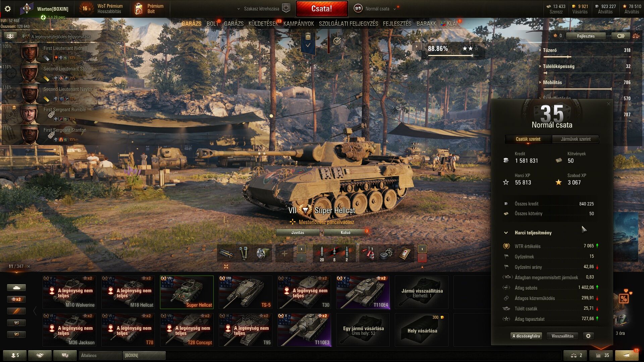Open the binocular telescope equipment slot
644x362 pixels.
[x=244, y=253]
